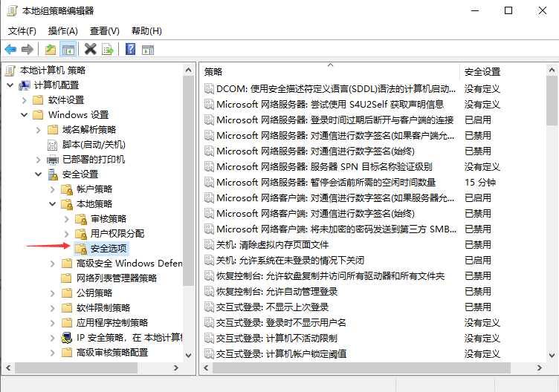Click the Up One Level folder icon
This screenshot has width=559, height=392.
(x=50, y=50)
